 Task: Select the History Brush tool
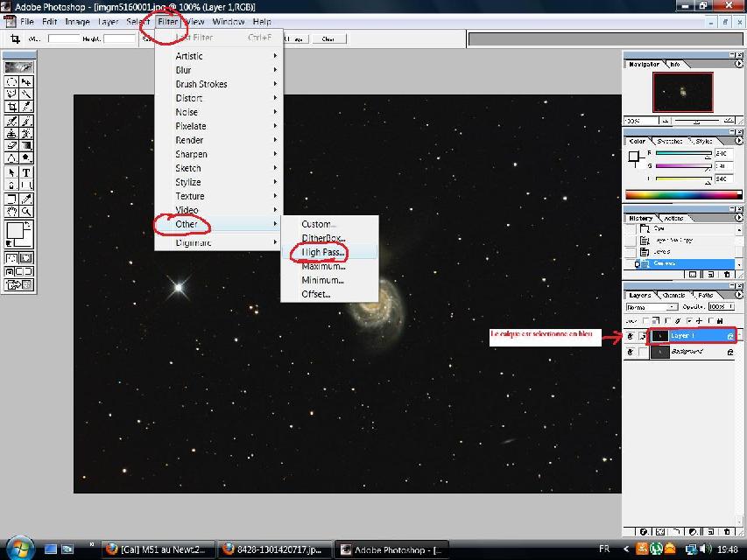(26, 133)
